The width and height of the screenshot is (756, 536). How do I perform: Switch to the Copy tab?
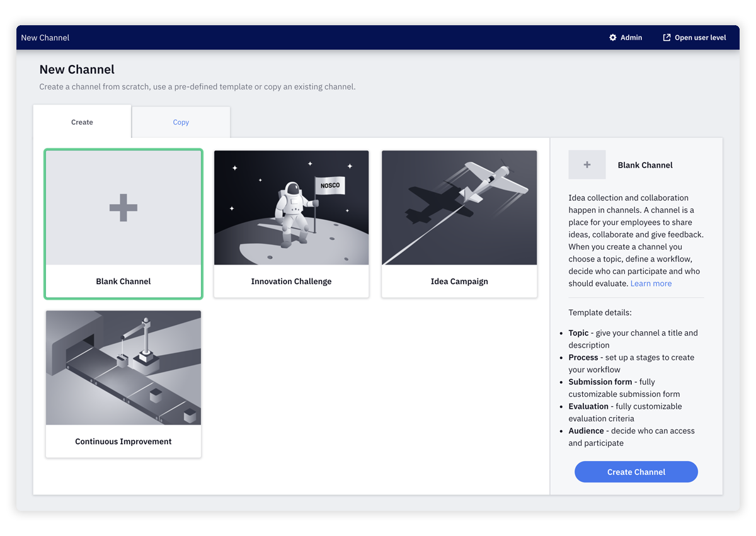point(181,122)
